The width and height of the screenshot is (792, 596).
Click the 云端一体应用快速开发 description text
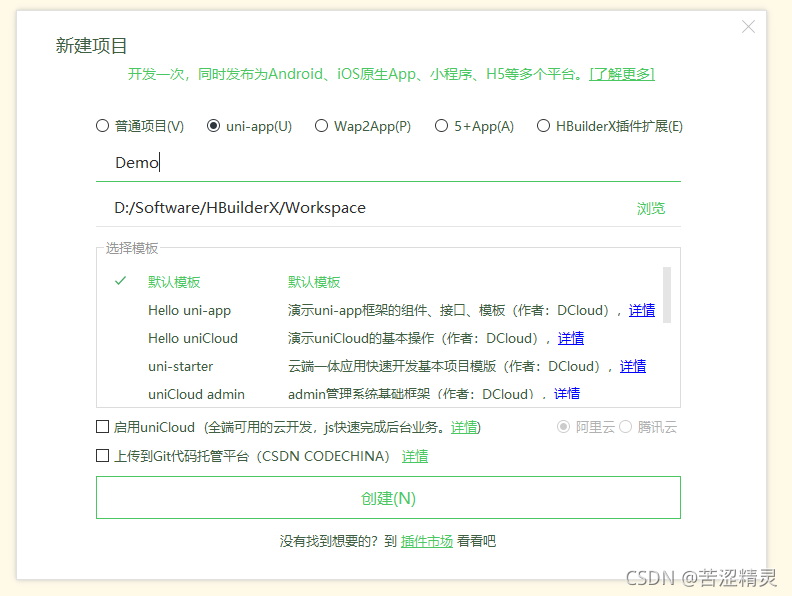[449, 366]
